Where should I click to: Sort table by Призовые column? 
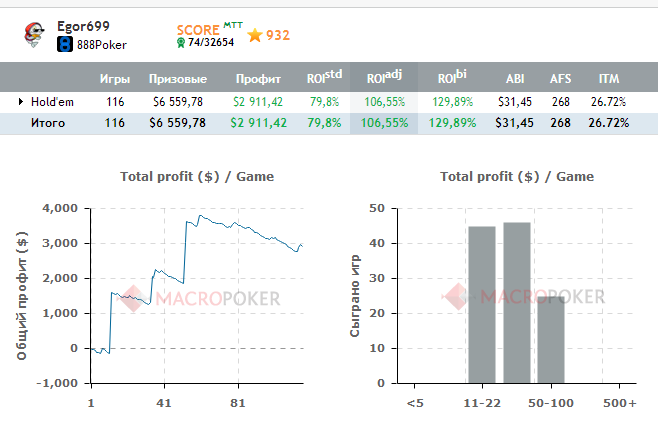[x=178, y=79]
